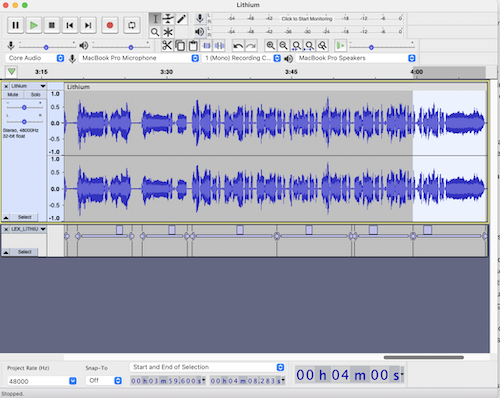
Task: Pause playback with the Pause button
Action: [x=15, y=25]
